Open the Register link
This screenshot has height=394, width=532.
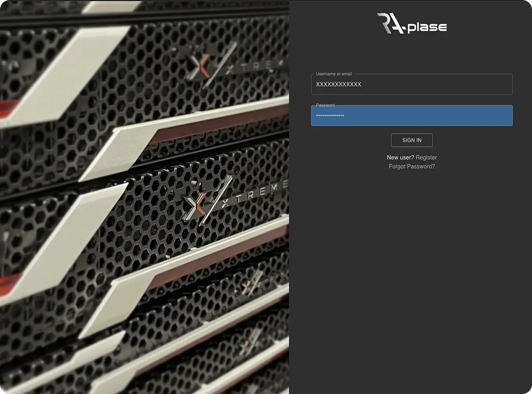pos(426,158)
